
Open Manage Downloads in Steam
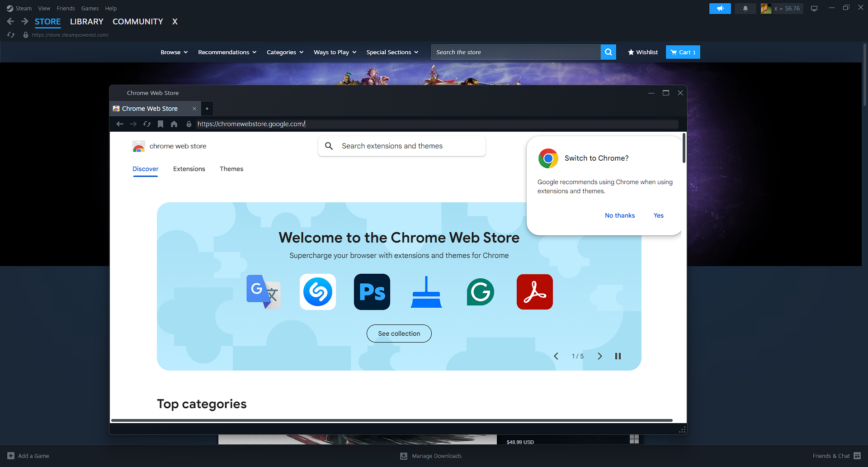[431, 456]
